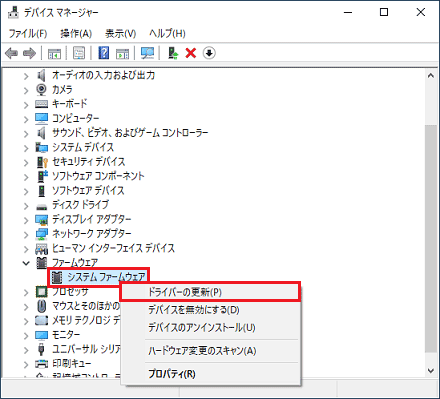Expand the カメラ category arrow

coord(26,90)
